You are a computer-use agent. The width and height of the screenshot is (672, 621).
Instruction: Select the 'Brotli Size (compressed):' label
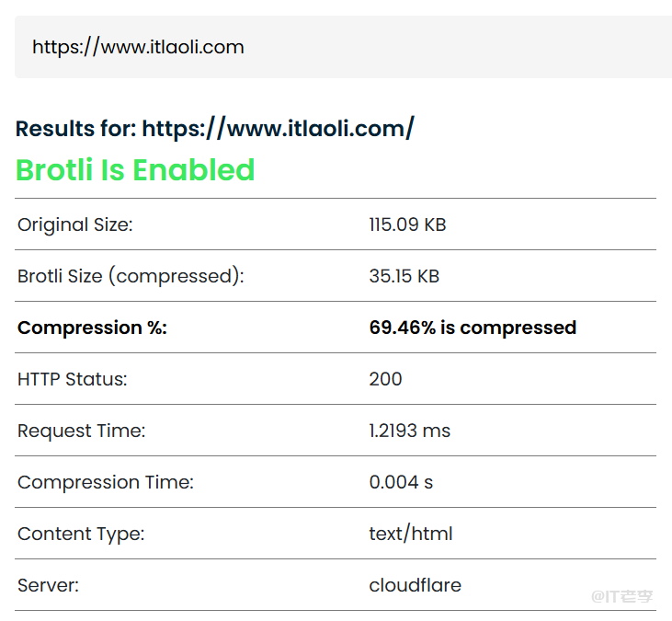tap(131, 276)
